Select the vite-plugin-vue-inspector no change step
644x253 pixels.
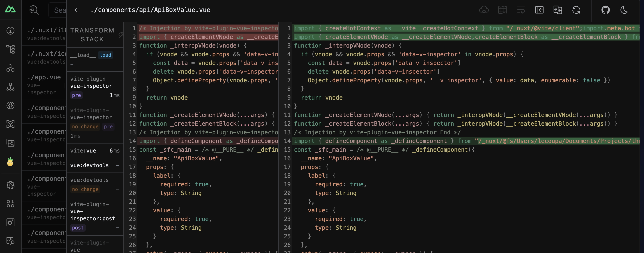(95, 123)
